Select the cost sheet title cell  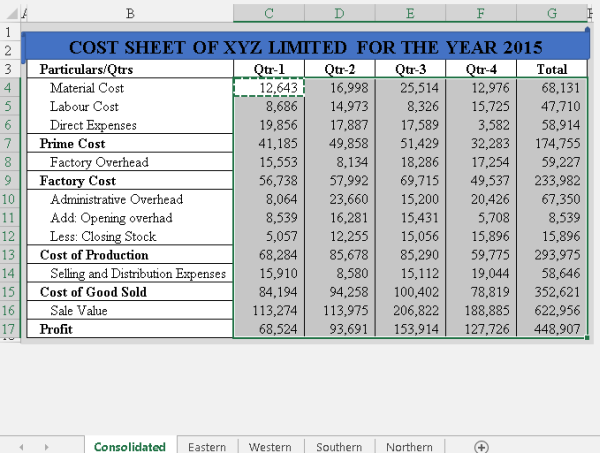pyautogui.click(x=305, y=47)
